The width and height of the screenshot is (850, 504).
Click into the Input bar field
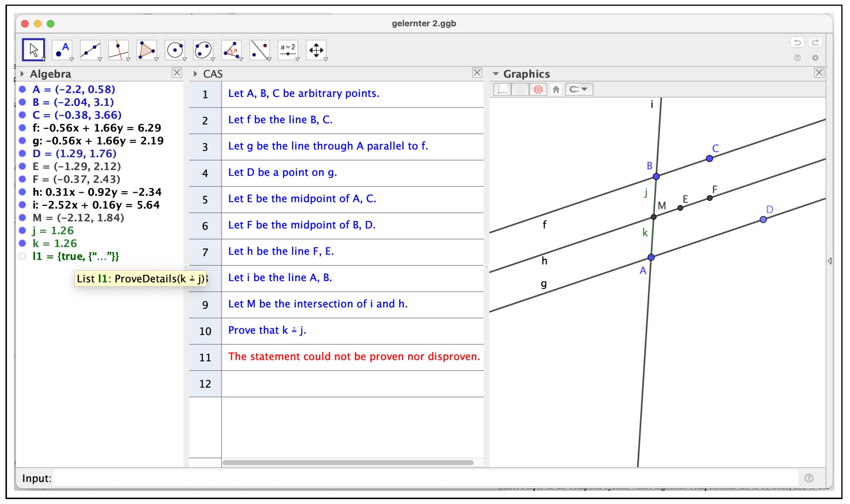tap(424, 478)
